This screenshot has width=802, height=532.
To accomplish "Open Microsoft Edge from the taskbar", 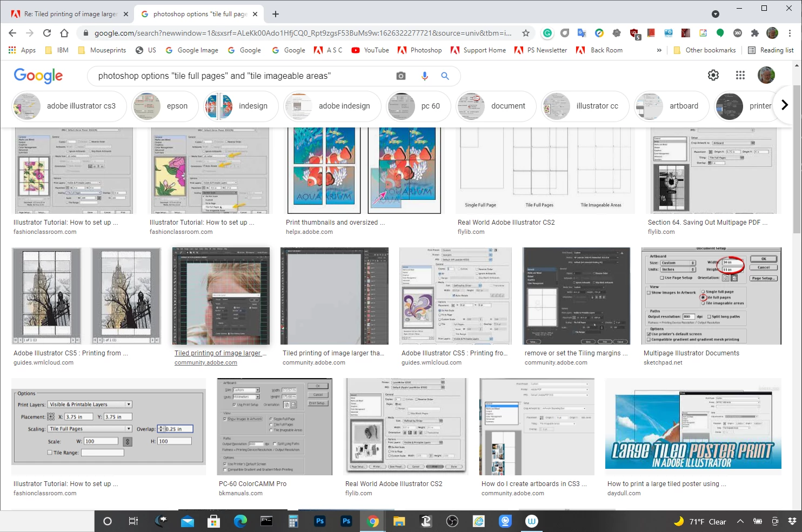I will [x=240, y=521].
